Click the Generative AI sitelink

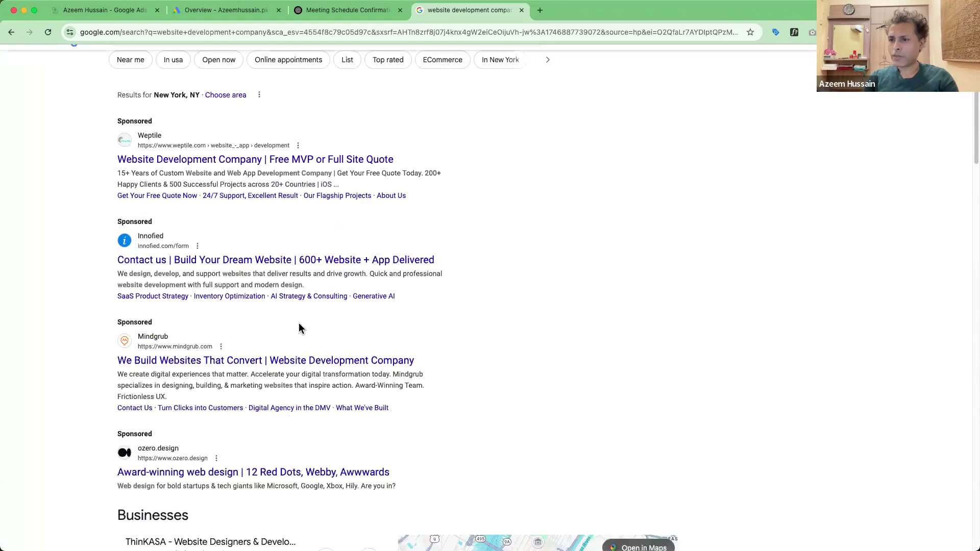374,296
